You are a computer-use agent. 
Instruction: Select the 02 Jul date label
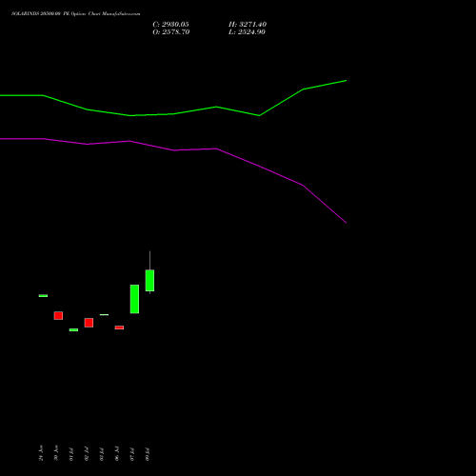87,454
